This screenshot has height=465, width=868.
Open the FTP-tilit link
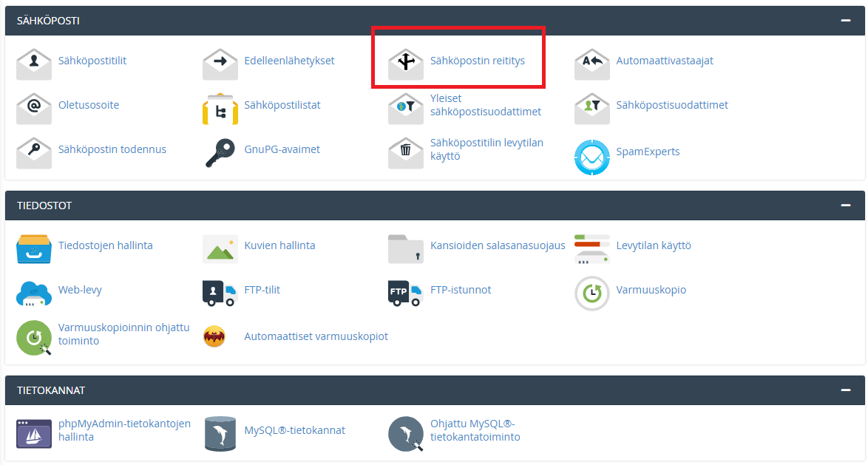click(x=262, y=290)
